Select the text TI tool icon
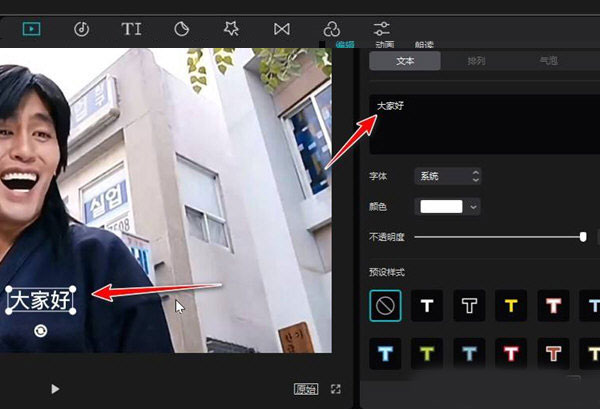This screenshot has width=600, height=409. coord(132,29)
